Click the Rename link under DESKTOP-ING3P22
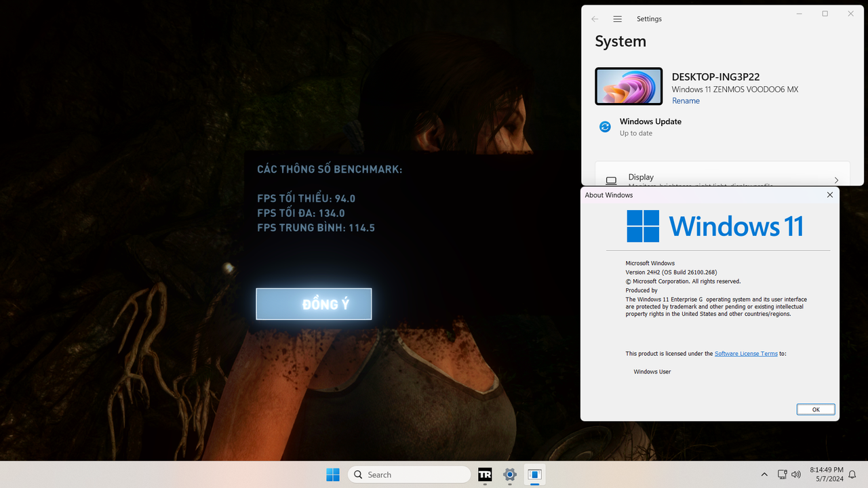The width and height of the screenshot is (868, 488). coord(686,101)
